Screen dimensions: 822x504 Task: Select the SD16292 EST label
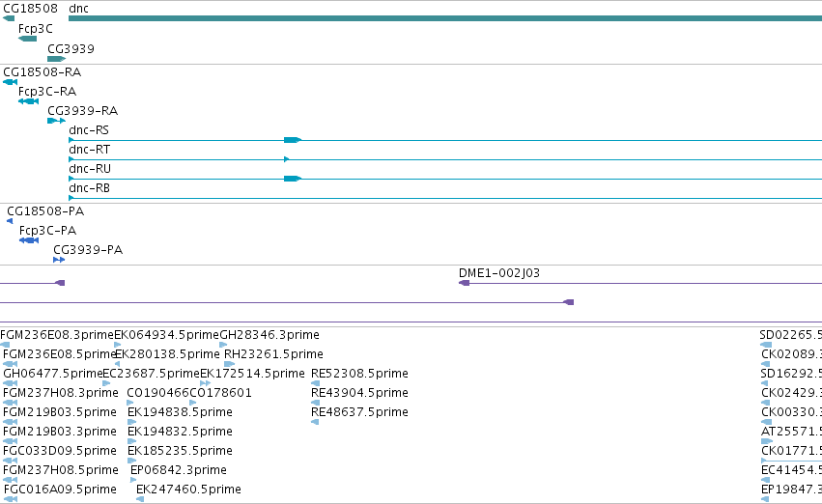point(790,374)
